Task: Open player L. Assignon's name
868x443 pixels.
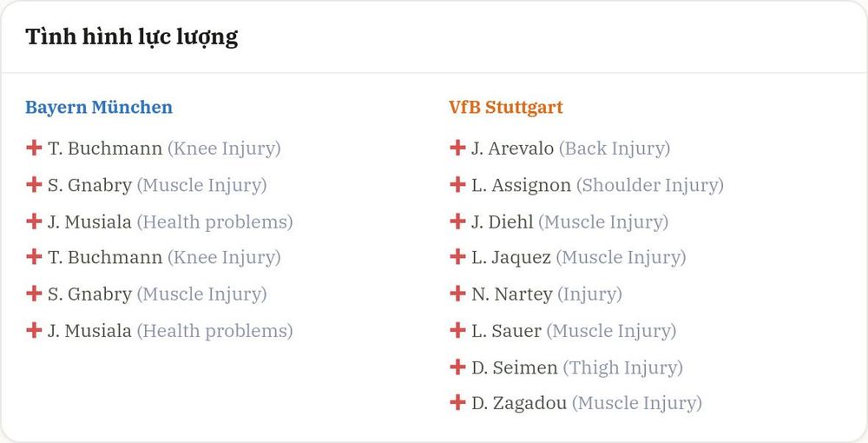Action: coord(521,186)
